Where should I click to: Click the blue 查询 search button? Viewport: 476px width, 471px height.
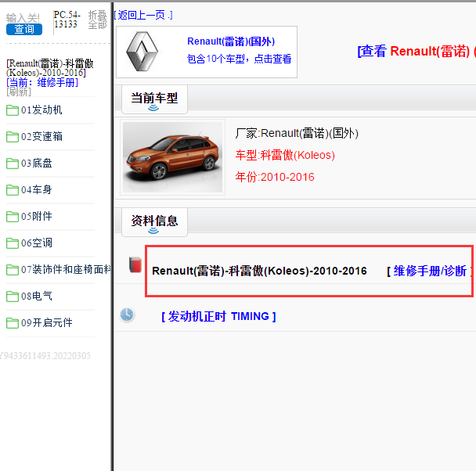tap(24, 30)
